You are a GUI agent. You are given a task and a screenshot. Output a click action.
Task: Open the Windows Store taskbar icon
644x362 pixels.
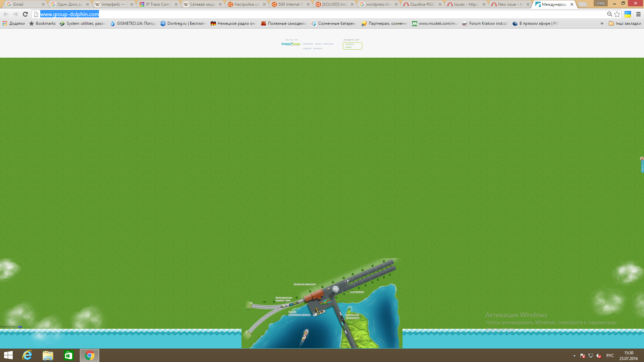[68, 355]
